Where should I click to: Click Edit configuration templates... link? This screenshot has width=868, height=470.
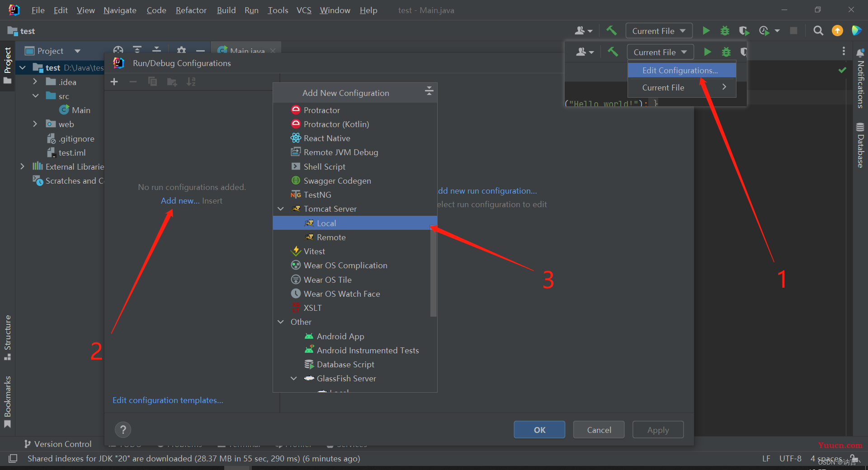(x=168, y=400)
